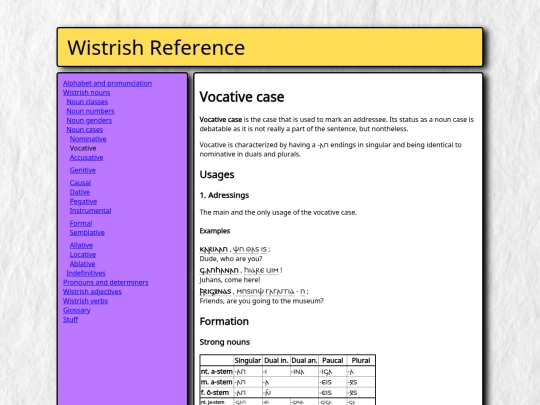Click the Vocative case heading
The height and width of the screenshot is (405, 540).
point(242,97)
